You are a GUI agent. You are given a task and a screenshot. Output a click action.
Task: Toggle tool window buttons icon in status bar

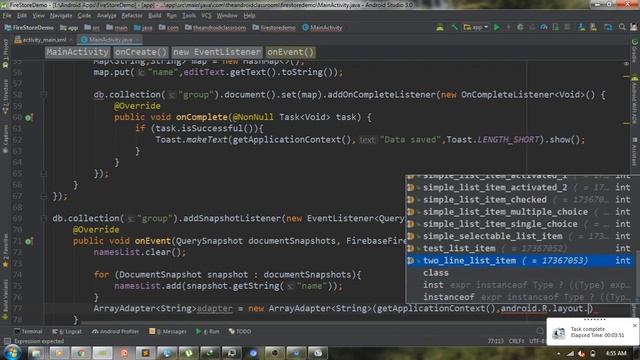(x=7, y=341)
